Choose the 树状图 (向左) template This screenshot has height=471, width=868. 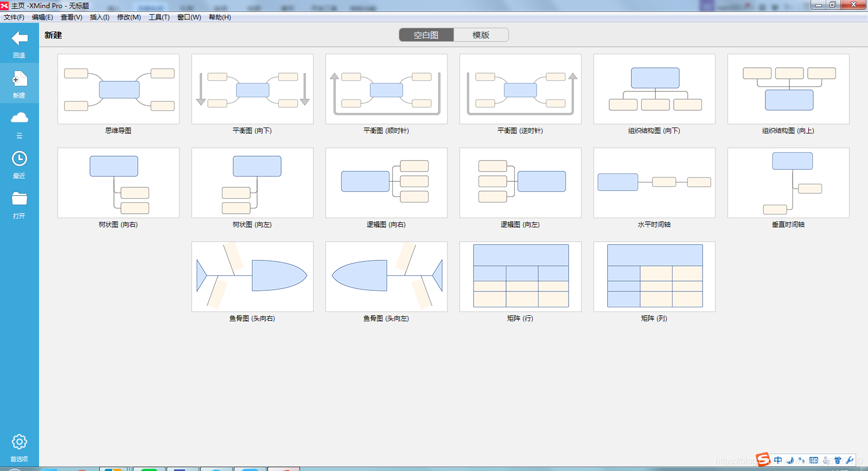pyautogui.click(x=252, y=183)
